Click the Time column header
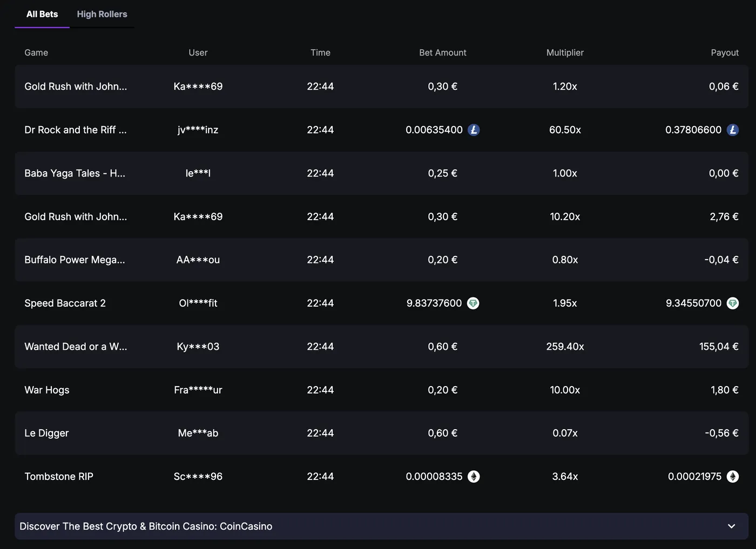 (x=320, y=52)
